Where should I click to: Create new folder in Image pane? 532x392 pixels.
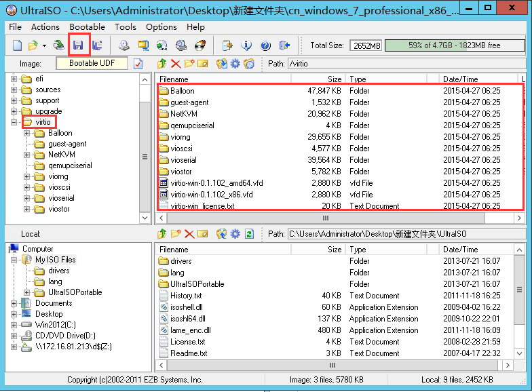pyautogui.click(x=189, y=64)
